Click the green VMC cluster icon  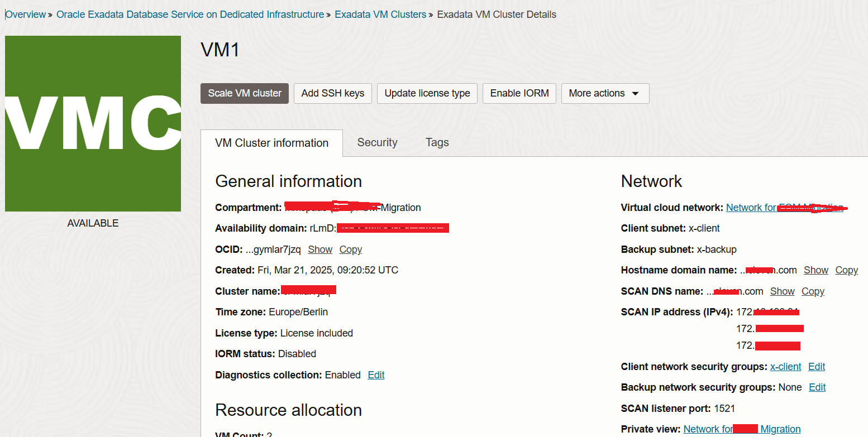click(x=93, y=123)
